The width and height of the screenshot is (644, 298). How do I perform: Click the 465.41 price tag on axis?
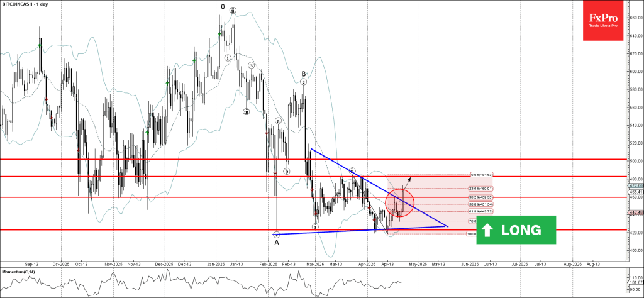[x=636, y=192]
